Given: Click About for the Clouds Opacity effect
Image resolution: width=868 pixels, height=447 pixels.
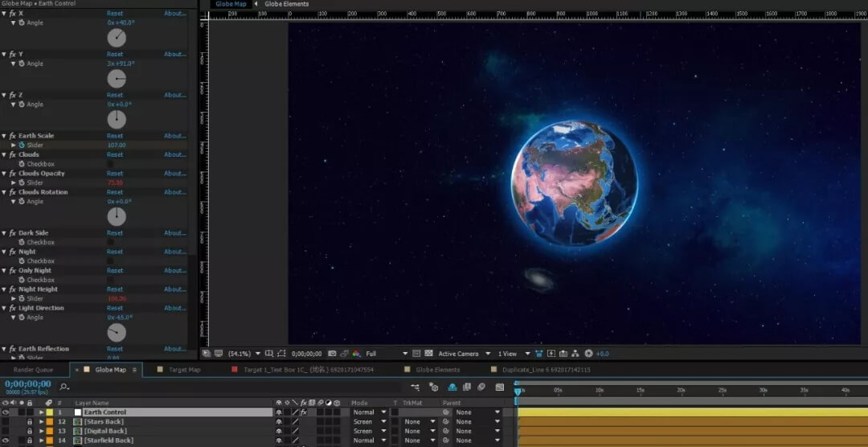Looking at the screenshot, I should [x=174, y=174].
